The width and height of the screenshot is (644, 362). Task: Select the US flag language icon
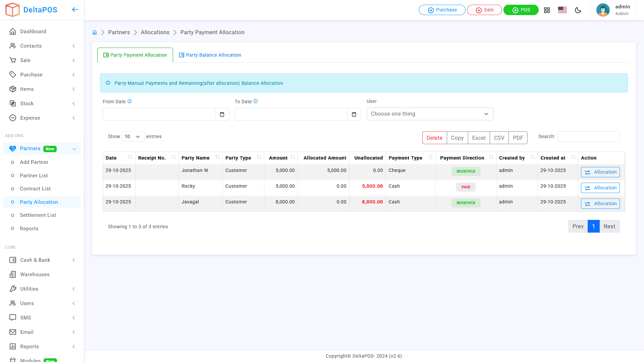click(x=562, y=10)
